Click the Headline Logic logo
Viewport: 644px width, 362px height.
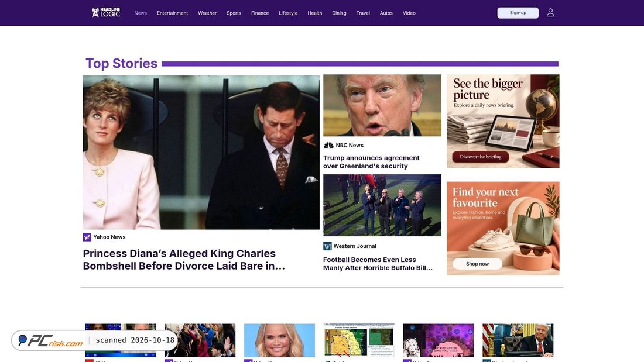coord(105,13)
